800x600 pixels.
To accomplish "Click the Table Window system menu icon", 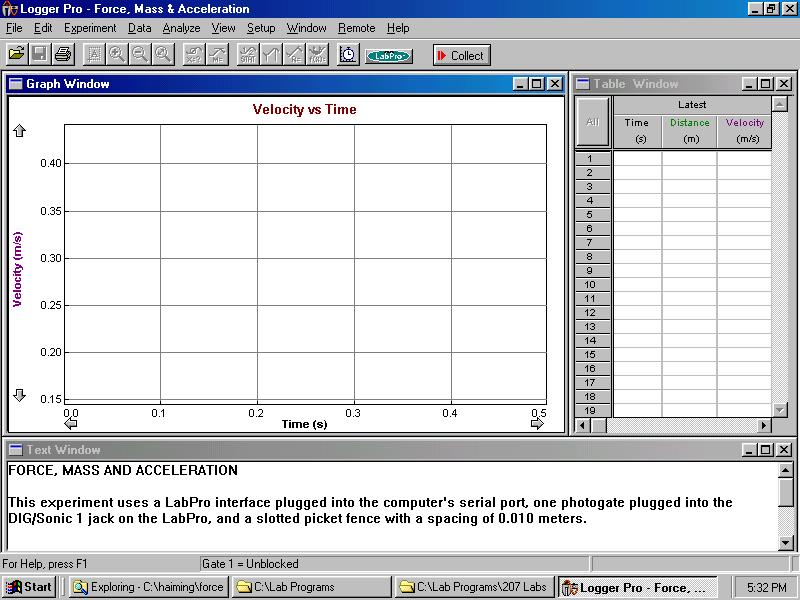I will [583, 84].
